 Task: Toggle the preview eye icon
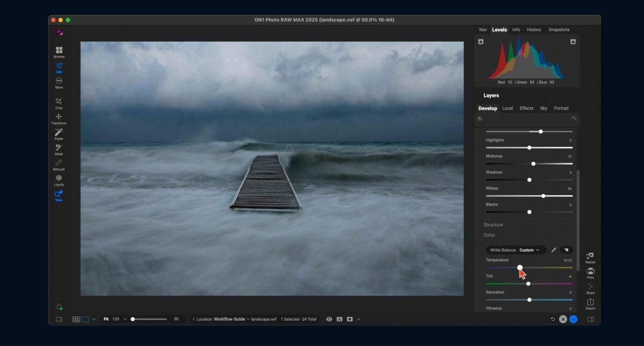329,319
